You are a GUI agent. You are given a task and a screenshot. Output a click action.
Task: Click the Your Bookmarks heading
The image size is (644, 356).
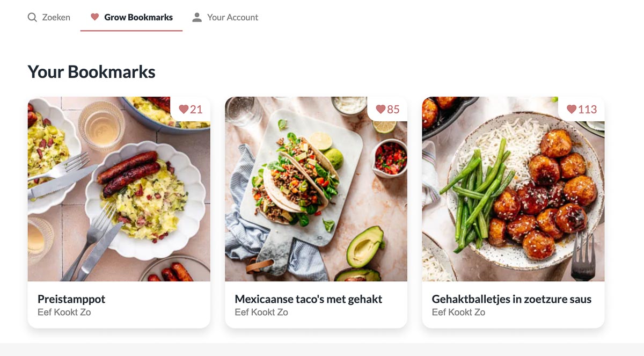[91, 71]
